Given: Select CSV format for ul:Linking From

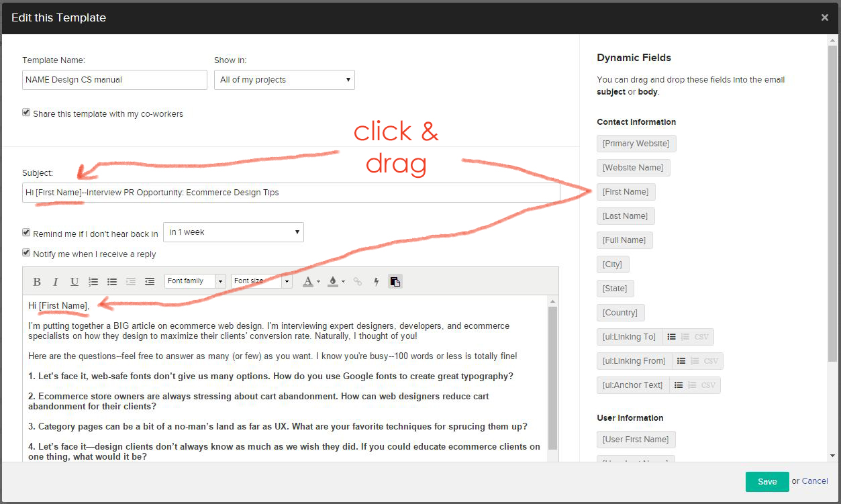Looking at the screenshot, I should click(711, 361).
